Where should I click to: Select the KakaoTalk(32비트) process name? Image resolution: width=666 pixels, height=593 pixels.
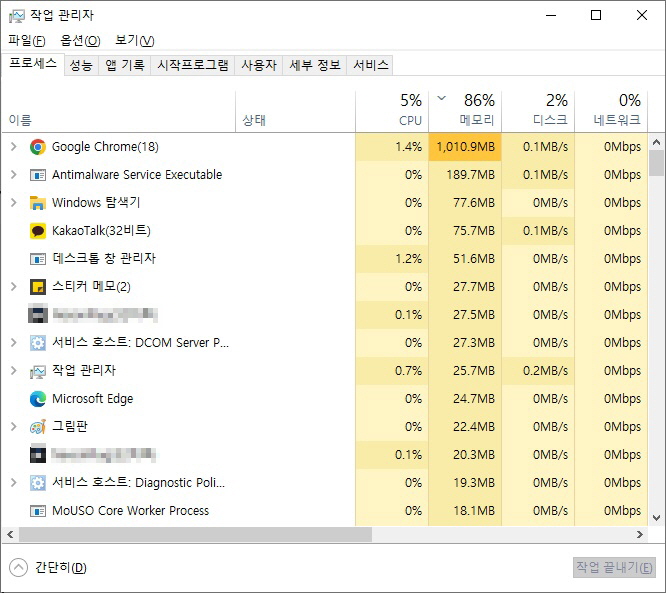tap(101, 231)
